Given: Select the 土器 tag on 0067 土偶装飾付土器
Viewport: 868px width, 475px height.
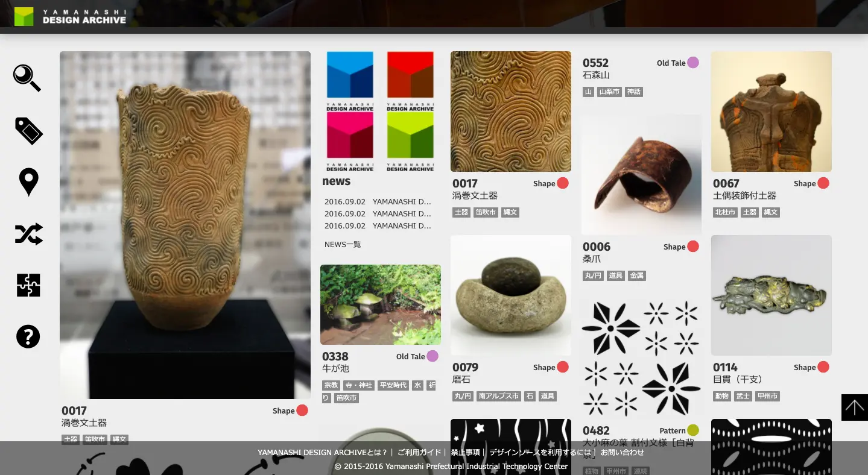Looking at the screenshot, I should click(x=750, y=212).
